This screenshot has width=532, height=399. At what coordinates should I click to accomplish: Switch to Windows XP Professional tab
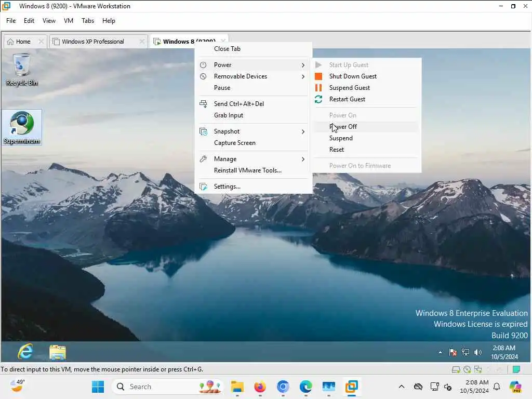[x=92, y=42]
